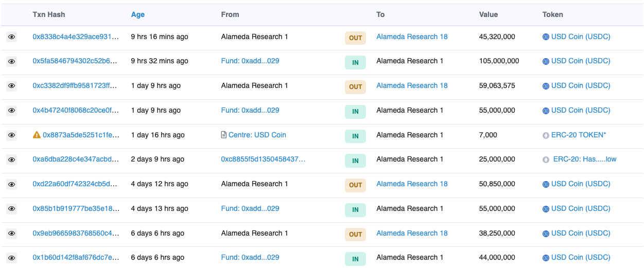Open USD Coin (USDC) token in 55,000,000 4 days row
This screenshot has width=644, height=268.
(581, 208)
